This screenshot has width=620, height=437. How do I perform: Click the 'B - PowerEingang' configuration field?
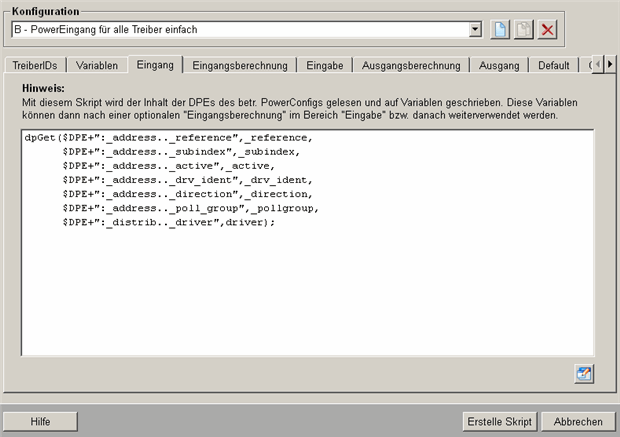[x=240, y=30]
